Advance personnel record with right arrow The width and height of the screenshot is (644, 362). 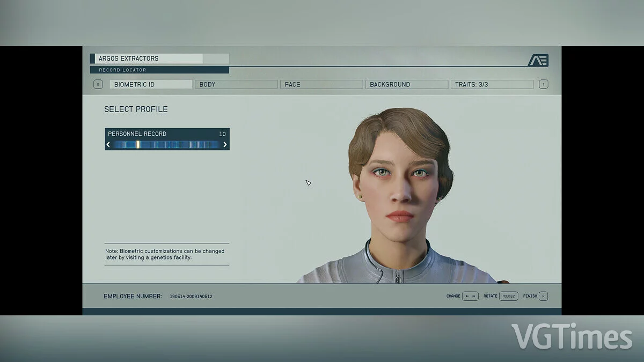(225, 144)
